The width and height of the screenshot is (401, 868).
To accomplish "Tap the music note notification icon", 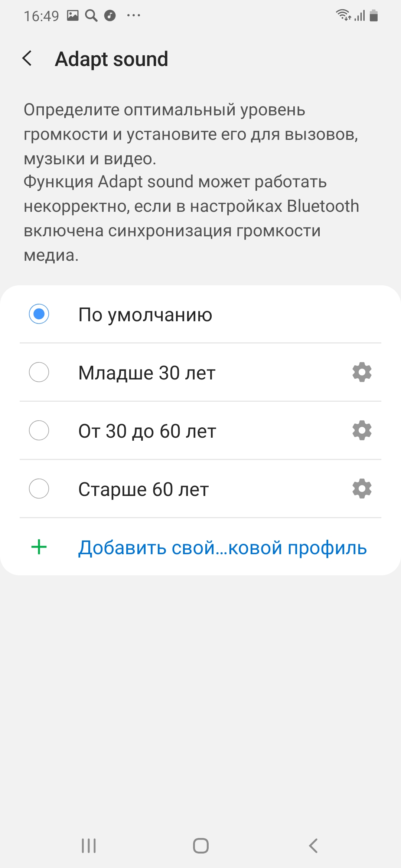I will 110,16.
